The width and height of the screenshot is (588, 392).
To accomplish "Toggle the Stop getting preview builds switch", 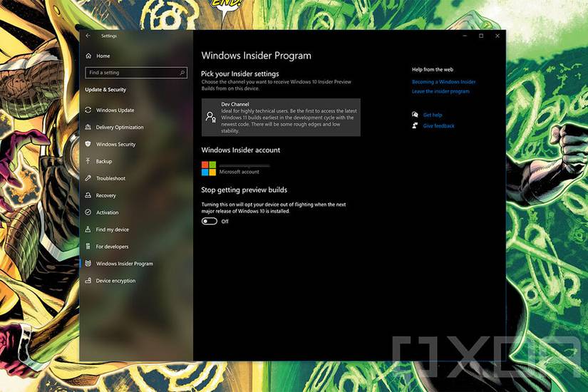I will [210, 222].
